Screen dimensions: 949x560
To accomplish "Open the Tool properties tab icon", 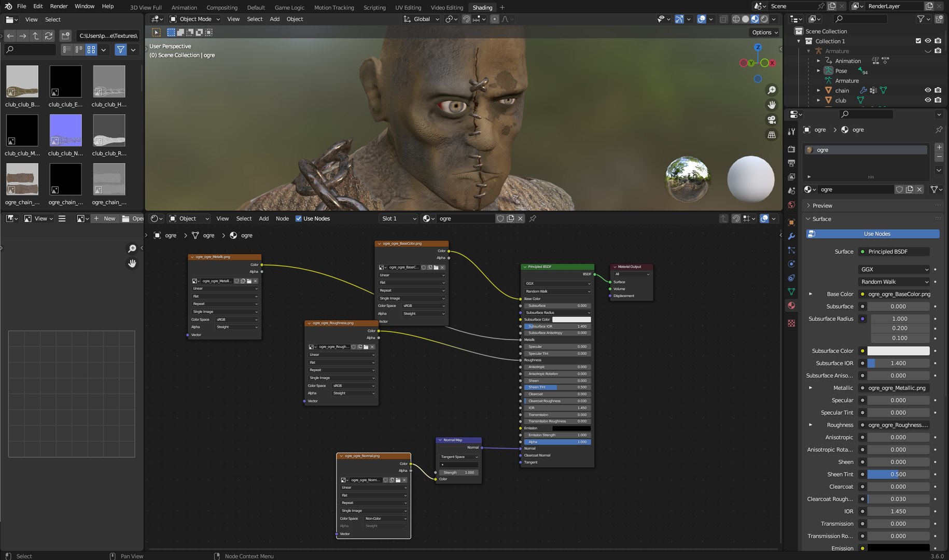I will click(x=791, y=132).
